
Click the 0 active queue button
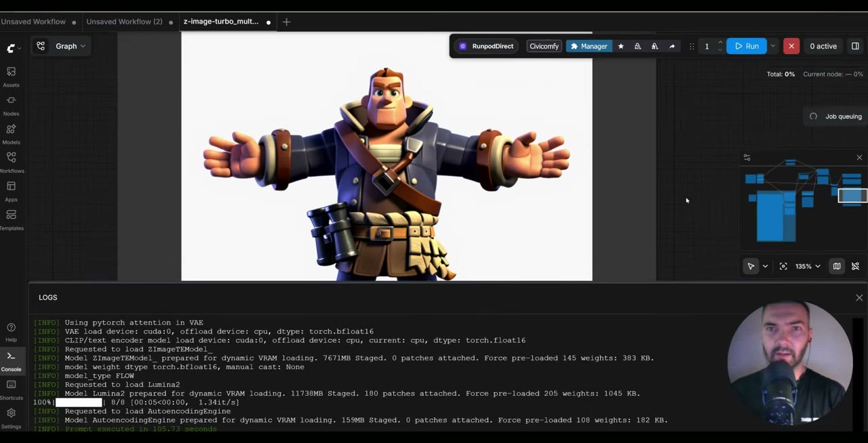pyautogui.click(x=823, y=46)
